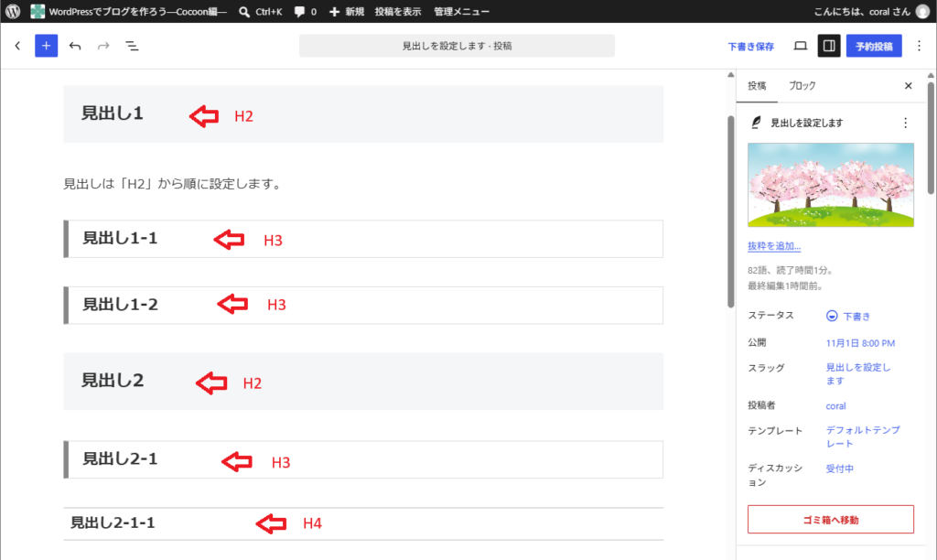Click the 予約投稿 button
The width and height of the screenshot is (937, 560).
[x=874, y=46]
